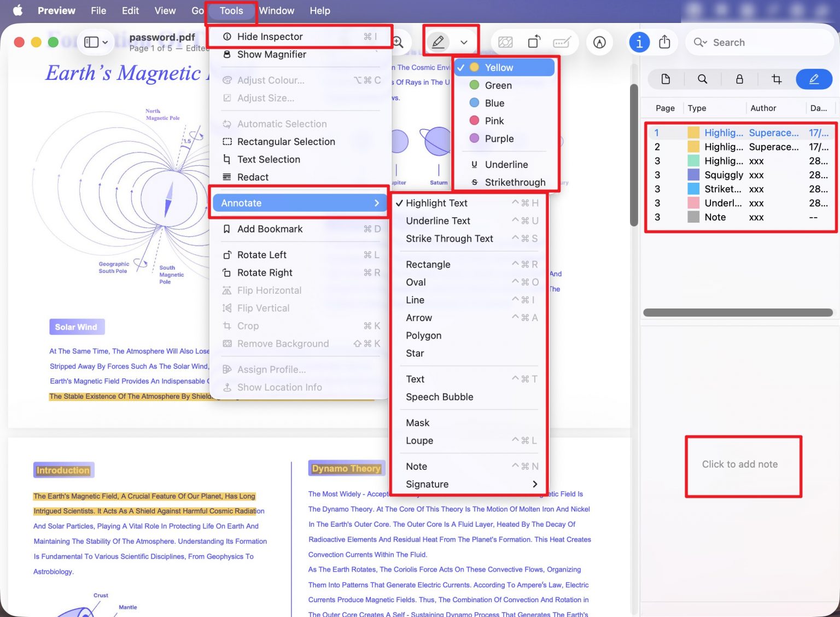Choose Oval annotation shape
This screenshot has width=840, height=617.
point(469,282)
